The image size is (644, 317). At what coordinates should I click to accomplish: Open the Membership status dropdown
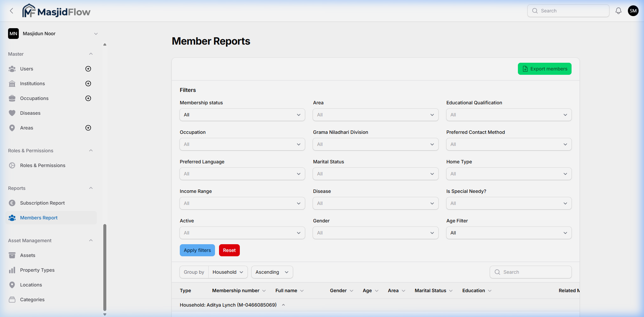(242, 114)
